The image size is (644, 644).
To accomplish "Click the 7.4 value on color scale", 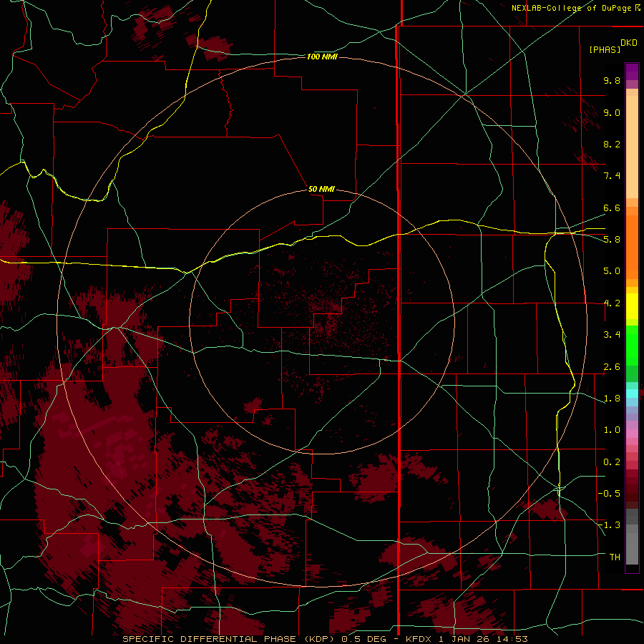I will [x=612, y=176].
